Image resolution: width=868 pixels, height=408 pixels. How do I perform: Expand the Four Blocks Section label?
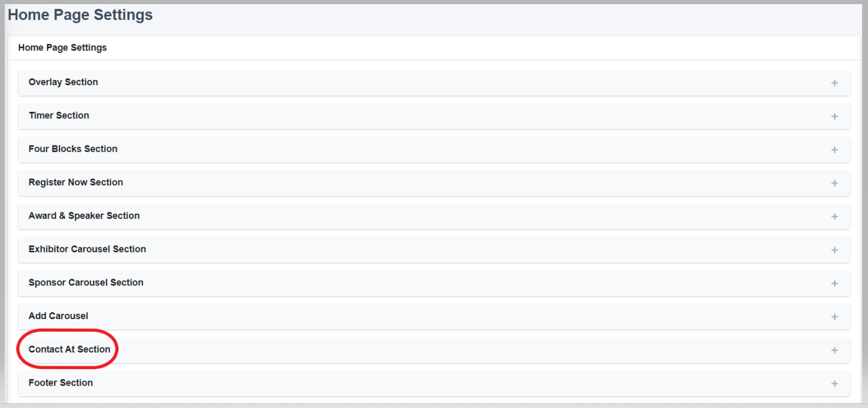pos(73,149)
